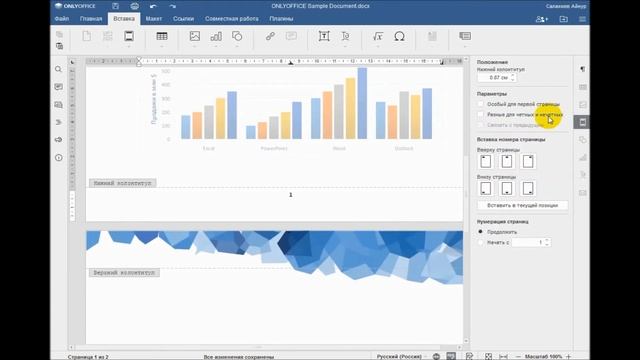Viewport: 640px width, 360px height.
Task: Insert a blank page
Action: [x=87, y=36]
